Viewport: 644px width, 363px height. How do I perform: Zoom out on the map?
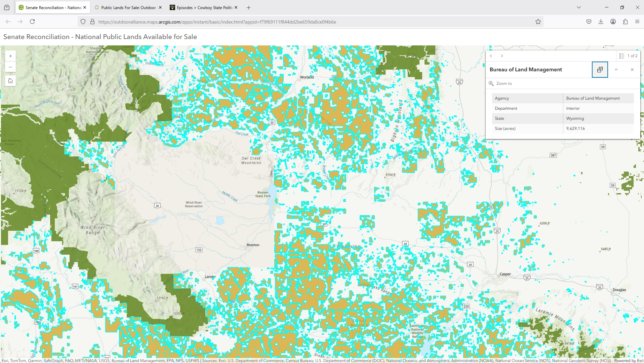(x=10, y=67)
